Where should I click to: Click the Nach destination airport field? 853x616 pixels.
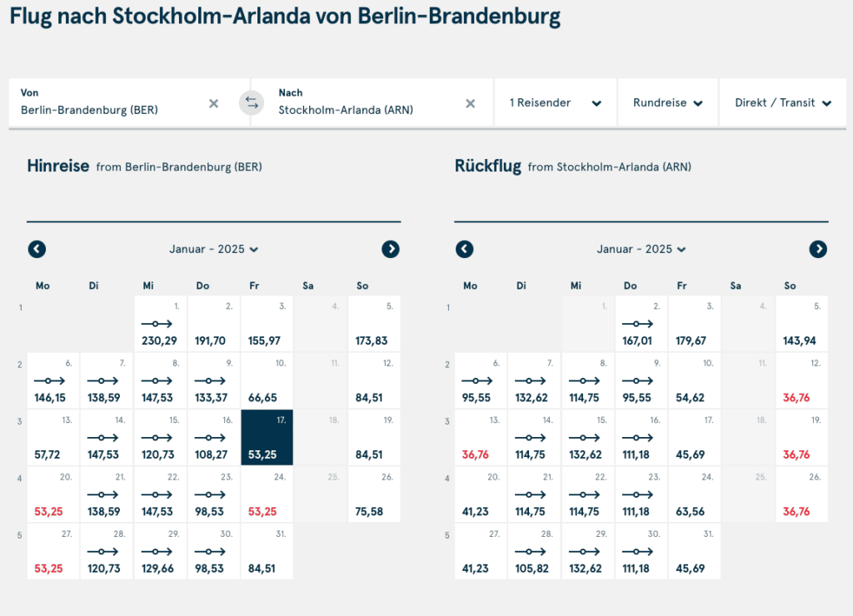pos(367,103)
